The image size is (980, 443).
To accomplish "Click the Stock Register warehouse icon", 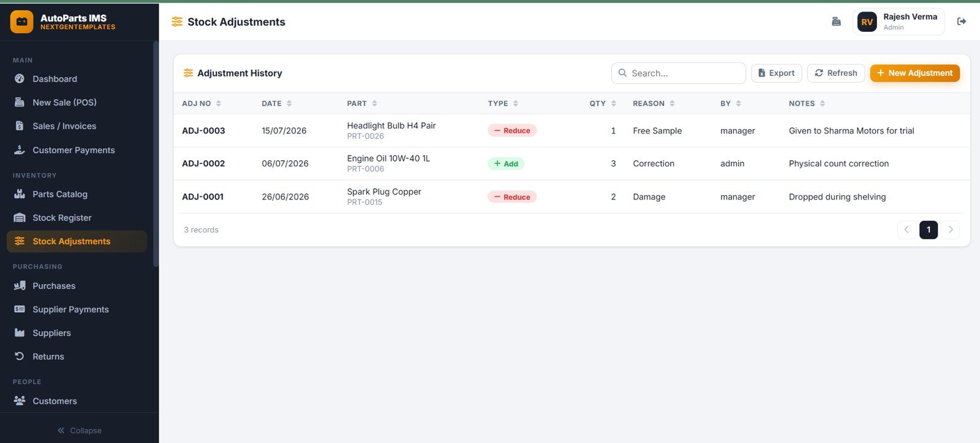I will point(20,218).
